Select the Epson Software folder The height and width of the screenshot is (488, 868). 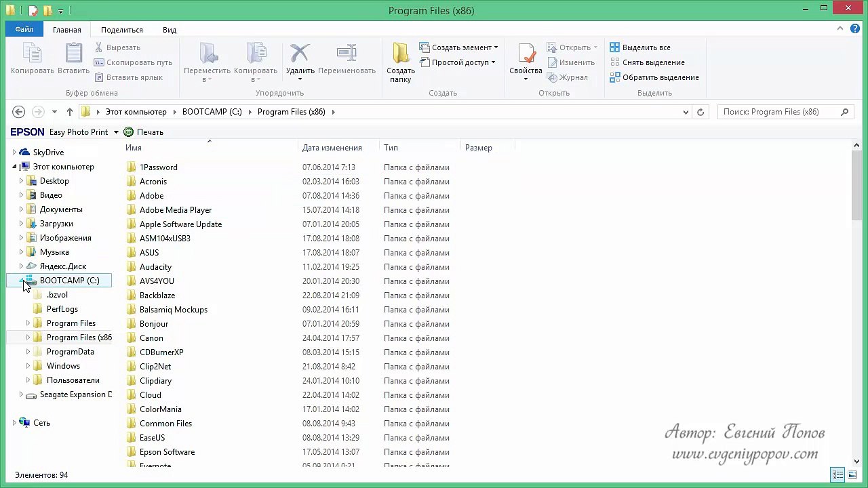click(167, 452)
